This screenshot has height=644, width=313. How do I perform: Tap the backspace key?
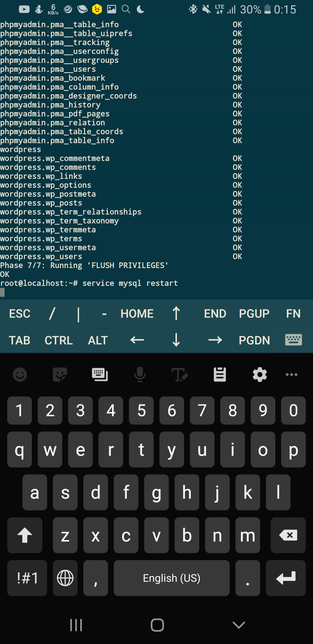288,535
